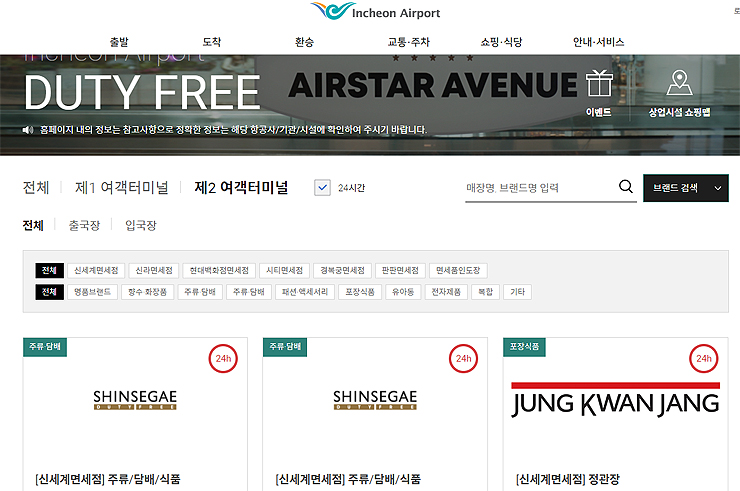Open the 환승 menu
The height and width of the screenshot is (491, 740).
304,42
